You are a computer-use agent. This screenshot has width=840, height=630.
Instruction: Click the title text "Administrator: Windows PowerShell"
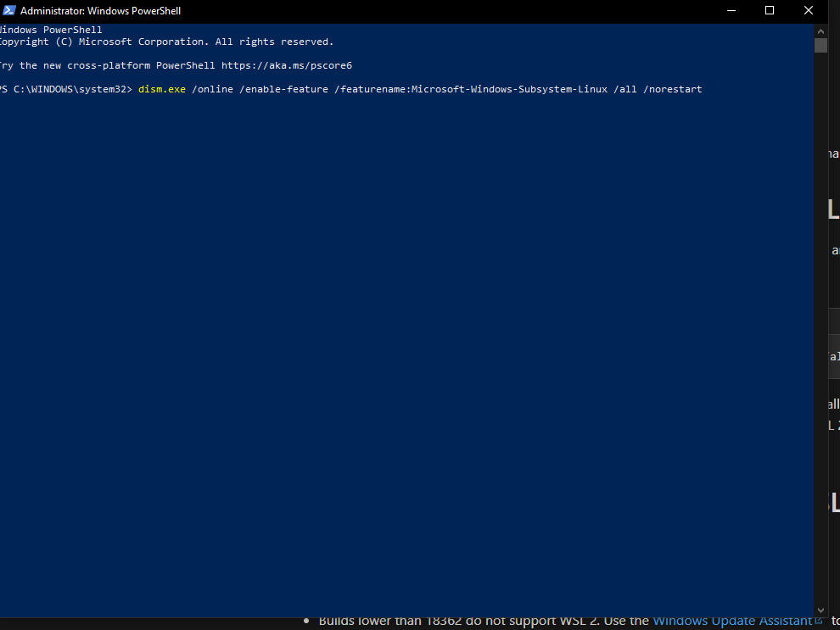tap(100, 11)
